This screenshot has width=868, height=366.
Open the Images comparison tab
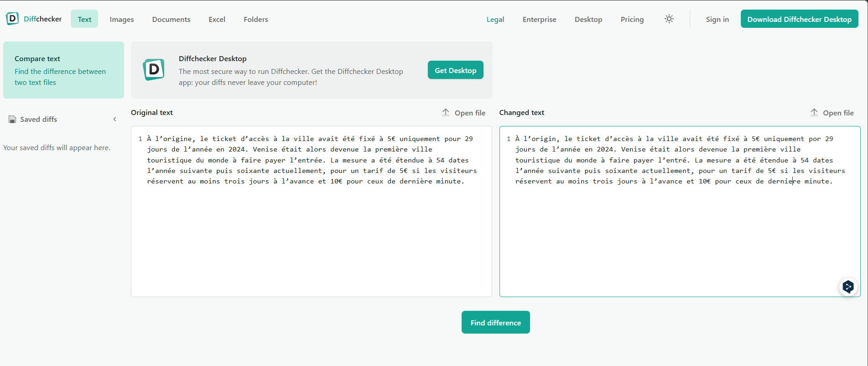pyautogui.click(x=122, y=19)
